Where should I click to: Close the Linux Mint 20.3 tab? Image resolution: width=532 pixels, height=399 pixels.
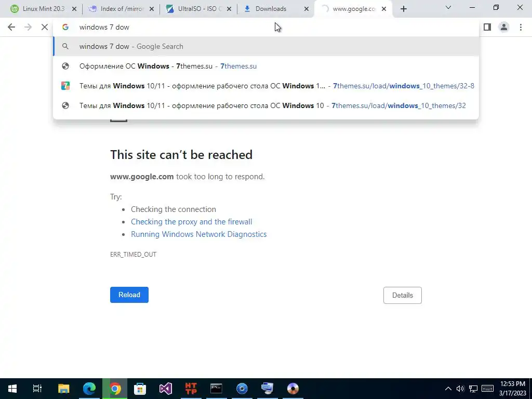coord(74,9)
